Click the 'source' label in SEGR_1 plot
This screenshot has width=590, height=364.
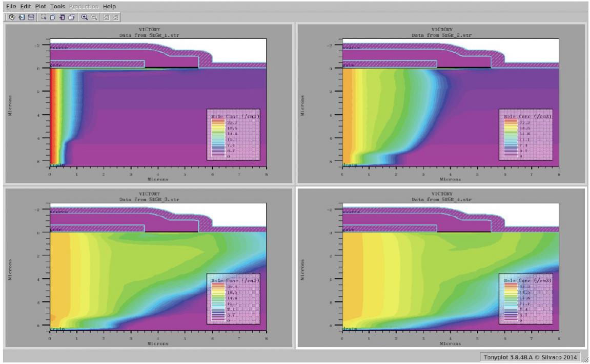pyautogui.click(x=59, y=48)
